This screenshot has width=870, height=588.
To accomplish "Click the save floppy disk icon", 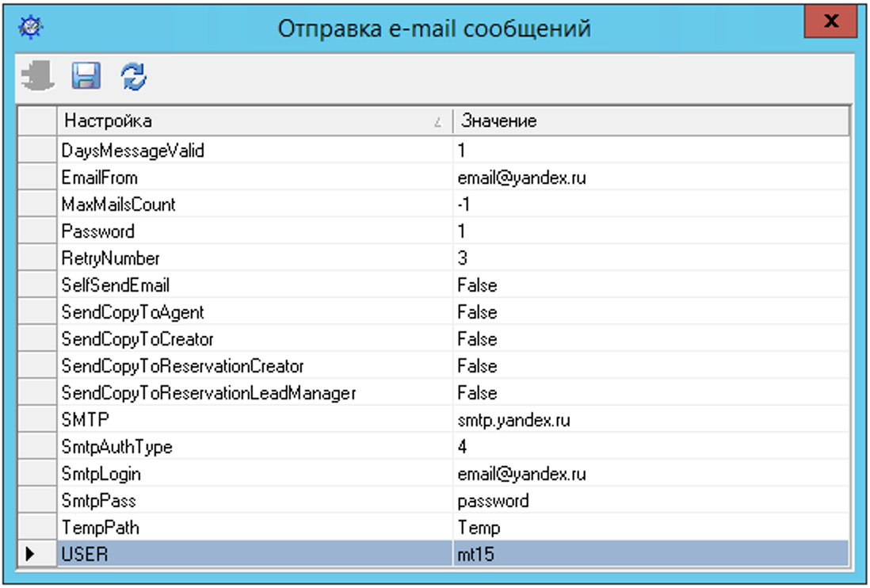I will point(86,76).
